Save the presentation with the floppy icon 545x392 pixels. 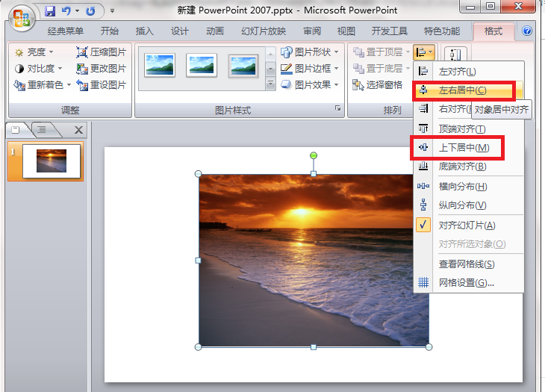point(50,11)
